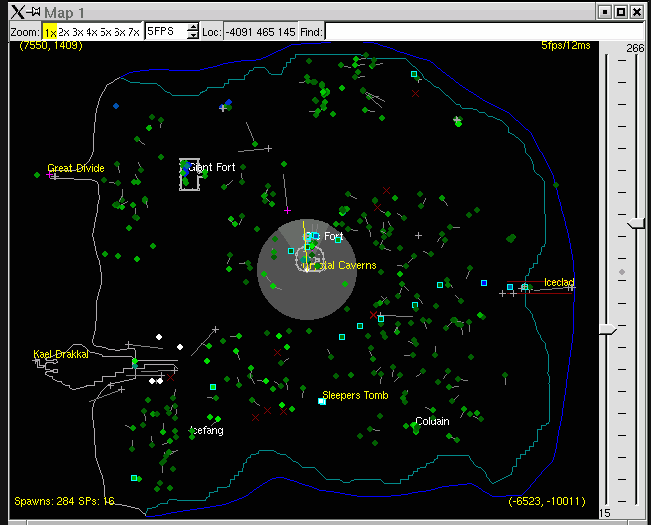Select 7x zoom level
Screen dimensions: 651x525
tap(134, 32)
